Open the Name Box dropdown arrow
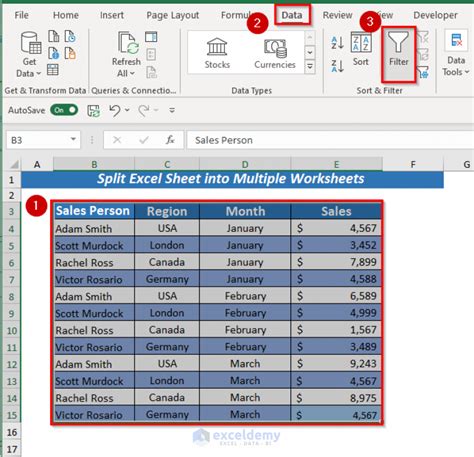 point(73,140)
